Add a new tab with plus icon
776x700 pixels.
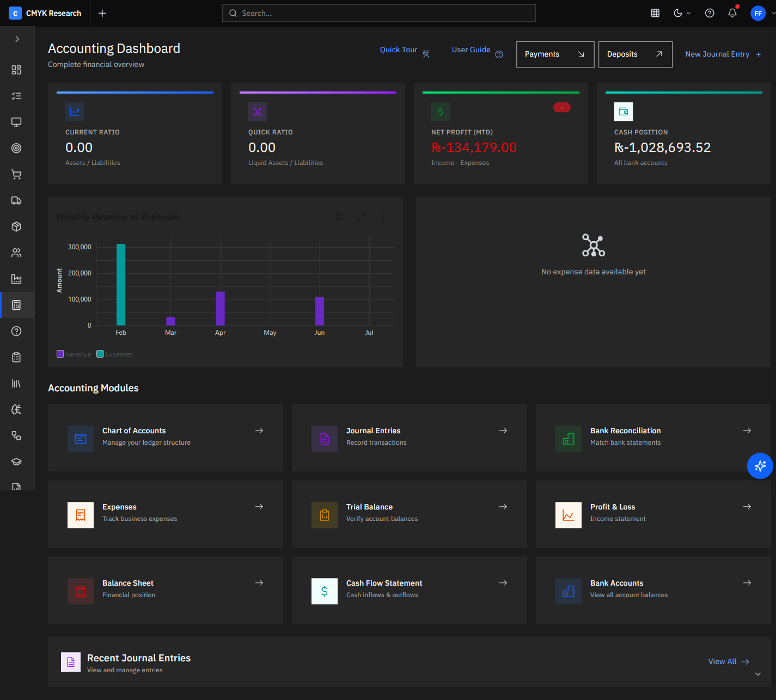pos(102,13)
